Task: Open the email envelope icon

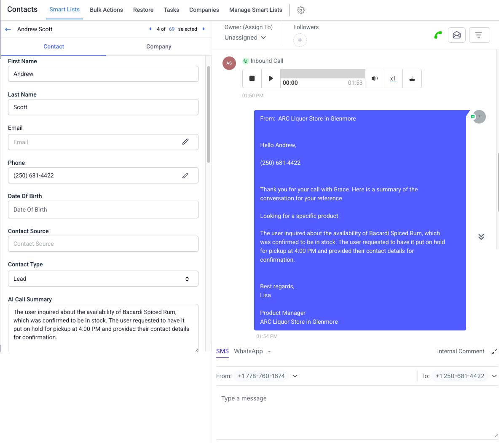Action: (x=456, y=35)
